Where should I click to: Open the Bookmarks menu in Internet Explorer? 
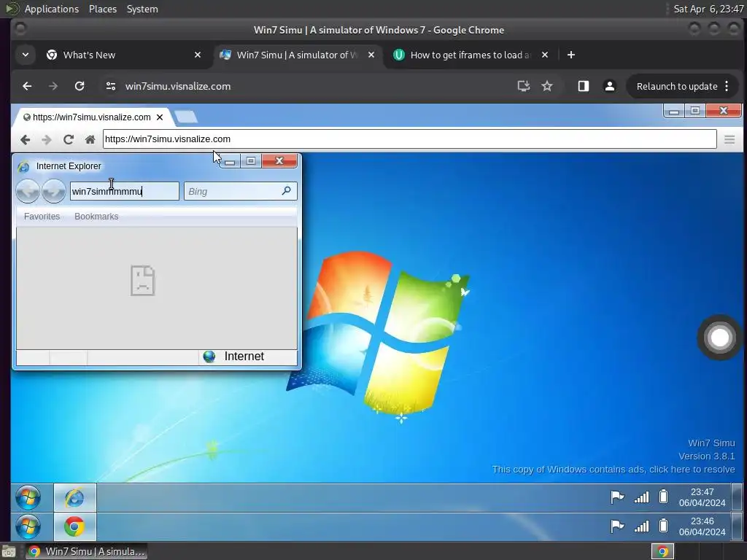pos(96,216)
